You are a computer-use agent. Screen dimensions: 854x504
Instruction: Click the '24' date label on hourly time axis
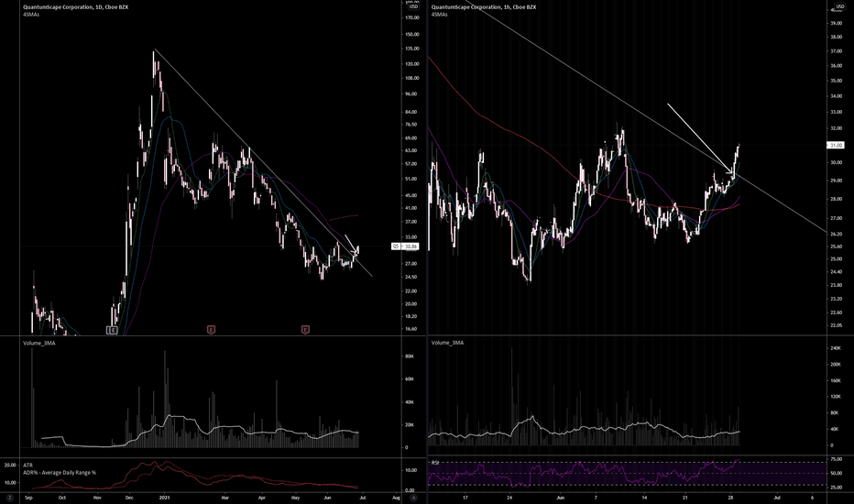509,498
